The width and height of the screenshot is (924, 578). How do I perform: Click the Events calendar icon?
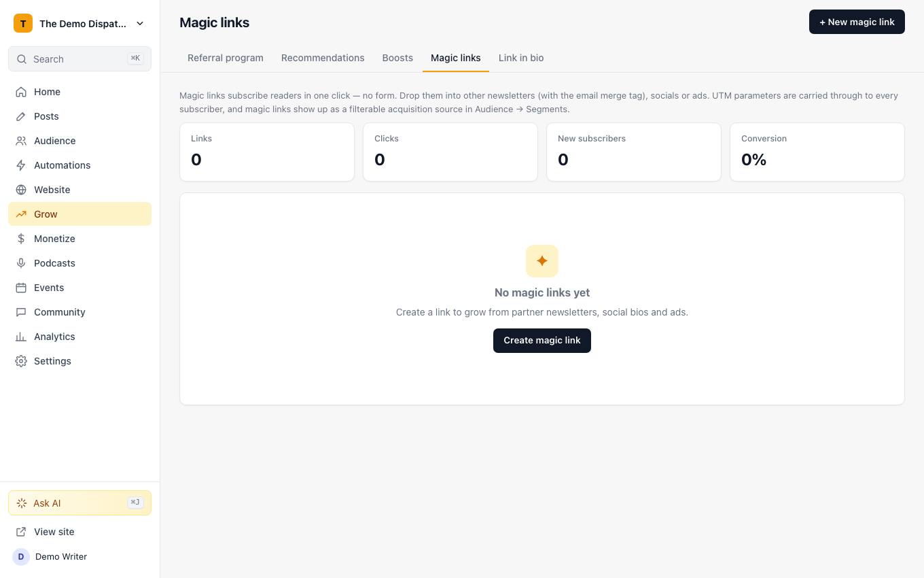[21, 288]
